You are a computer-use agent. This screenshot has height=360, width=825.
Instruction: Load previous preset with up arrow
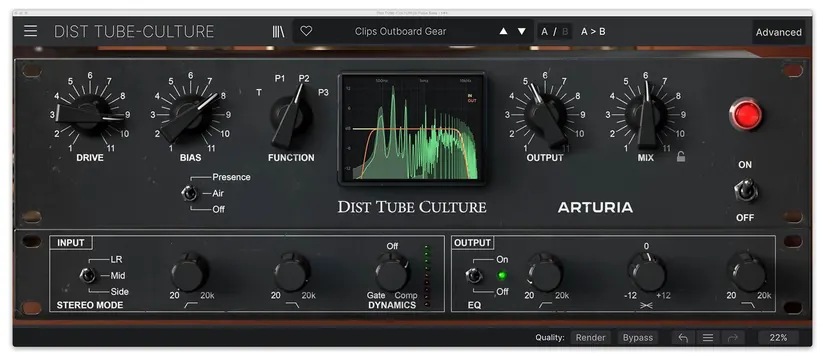click(504, 32)
